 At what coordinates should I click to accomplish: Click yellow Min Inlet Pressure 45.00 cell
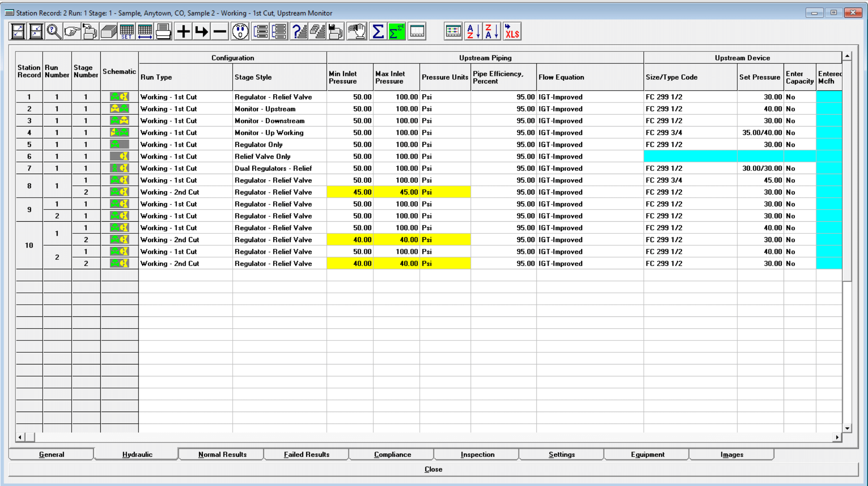pyautogui.click(x=350, y=192)
